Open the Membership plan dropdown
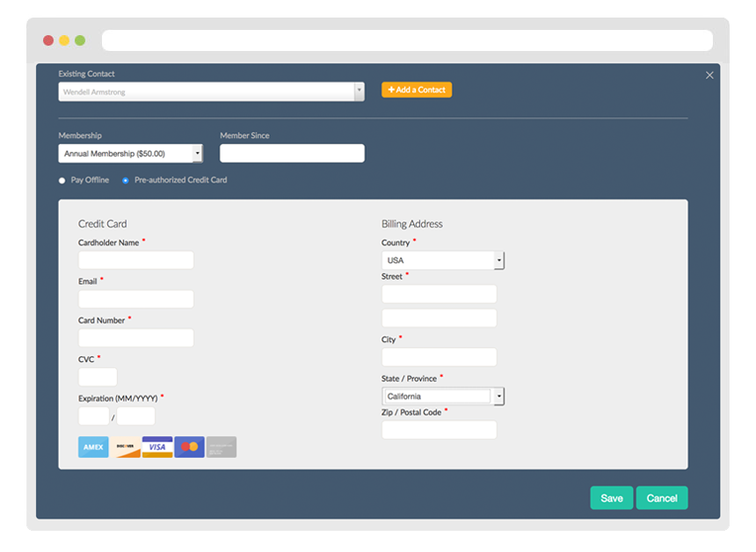The height and width of the screenshot is (552, 756). click(x=195, y=153)
